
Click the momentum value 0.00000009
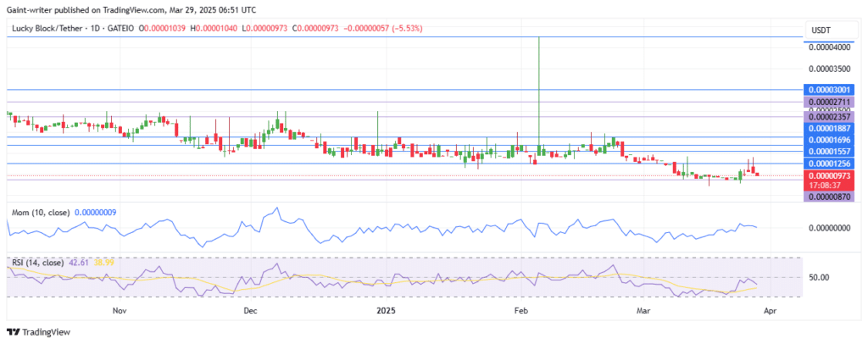click(95, 213)
